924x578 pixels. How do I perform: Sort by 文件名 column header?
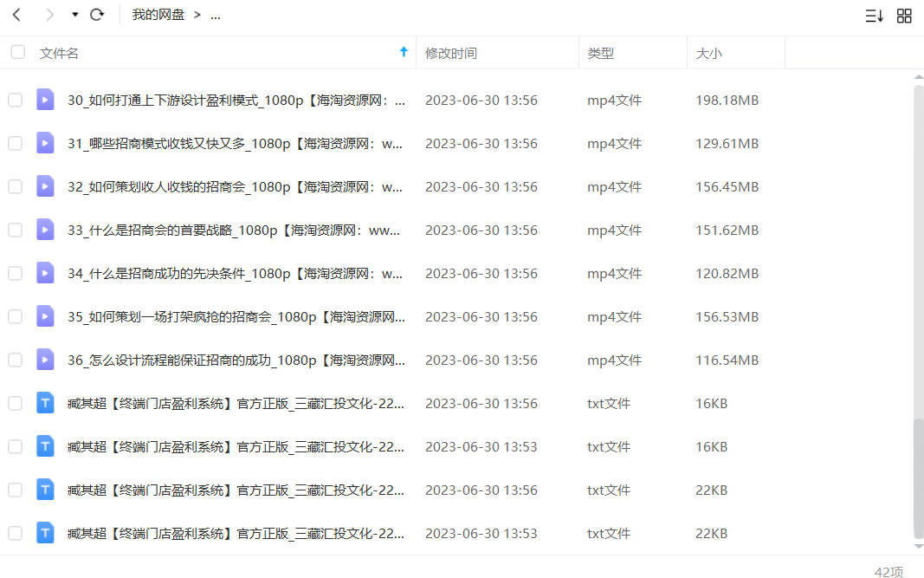point(59,53)
